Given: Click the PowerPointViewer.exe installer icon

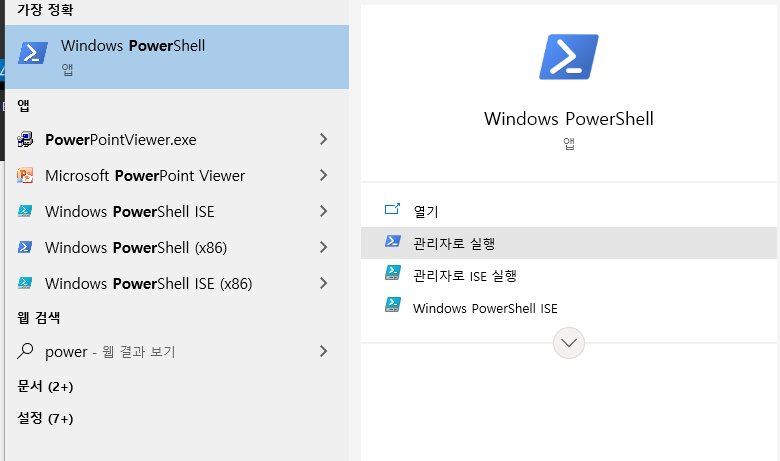Looking at the screenshot, I should pos(25,140).
